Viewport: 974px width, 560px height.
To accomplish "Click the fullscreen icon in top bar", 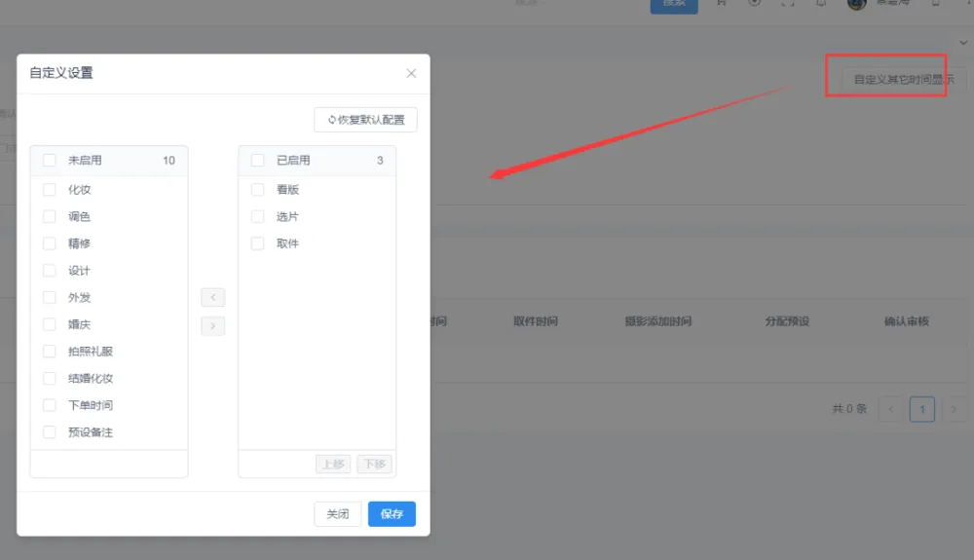I will point(787,3).
